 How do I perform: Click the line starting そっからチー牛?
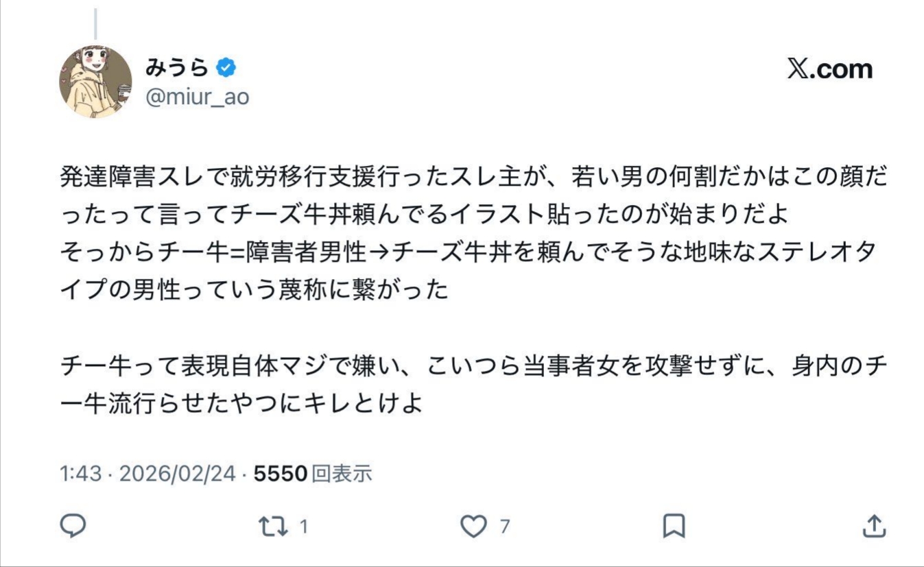(x=468, y=252)
